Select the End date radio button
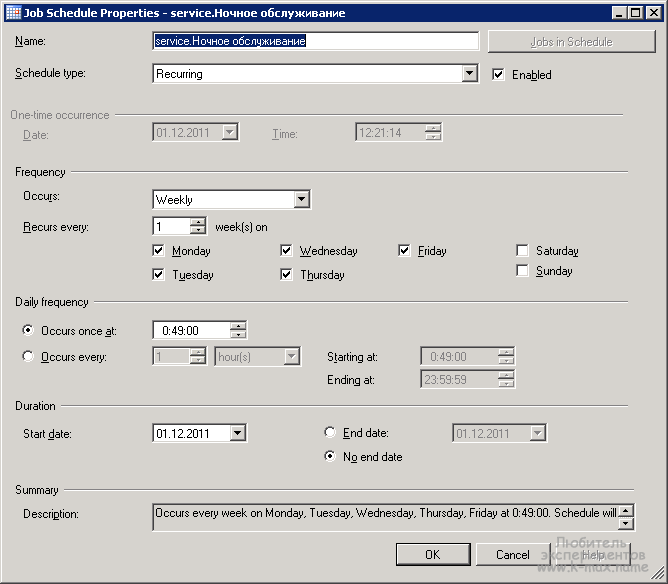Screen dimensions: 668x584 tap(330, 432)
